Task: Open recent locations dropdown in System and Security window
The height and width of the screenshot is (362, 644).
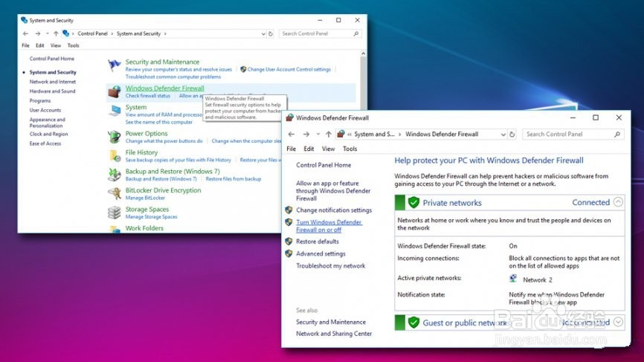Action: [48, 33]
